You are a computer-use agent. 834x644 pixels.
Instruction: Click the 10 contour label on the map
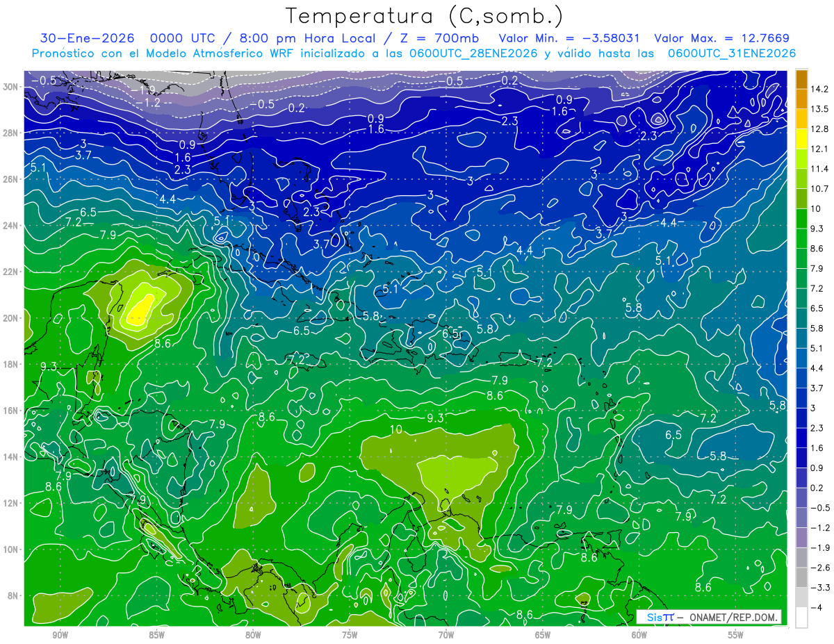coord(395,430)
